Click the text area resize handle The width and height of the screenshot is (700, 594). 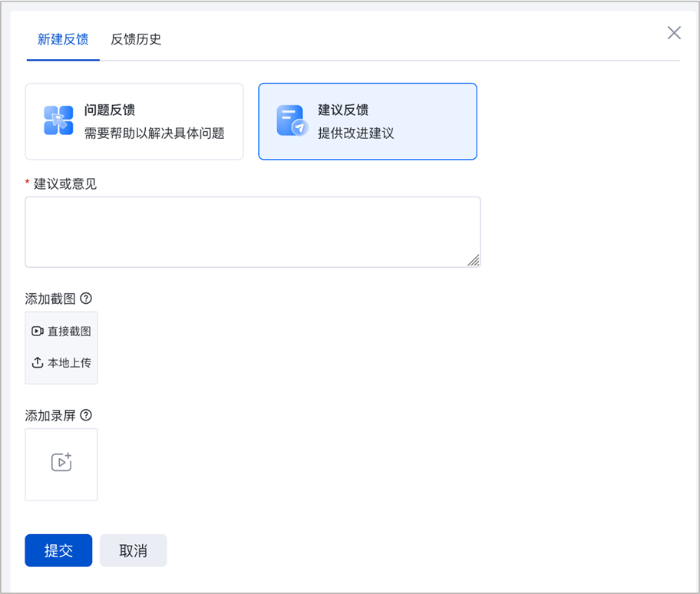(x=474, y=260)
